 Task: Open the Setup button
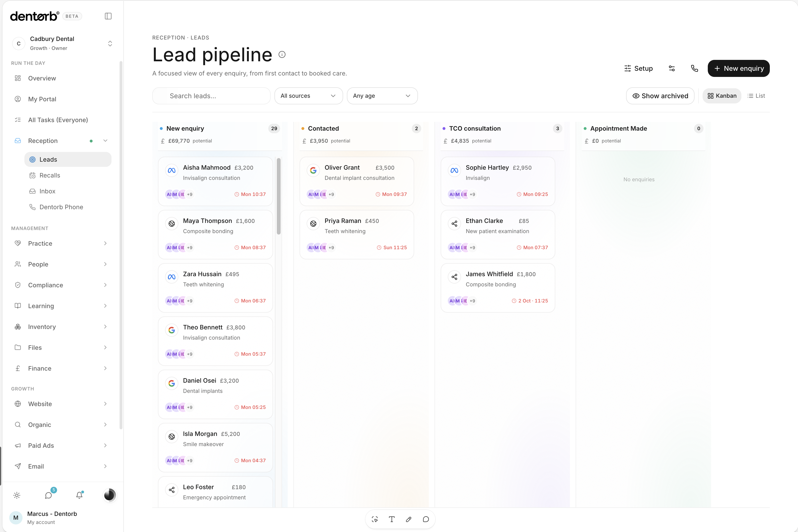(x=638, y=68)
